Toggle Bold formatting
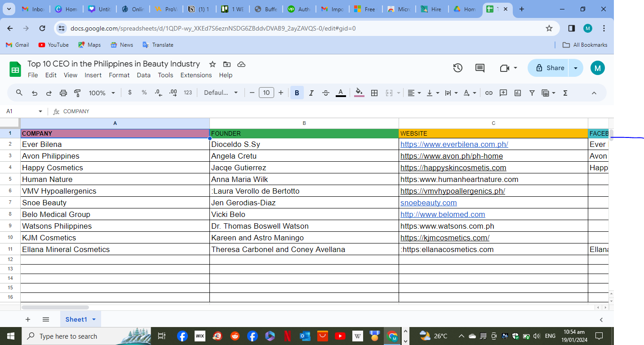Image resolution: width=644 pixels, height=345 pixels. [x=297, y=93]
